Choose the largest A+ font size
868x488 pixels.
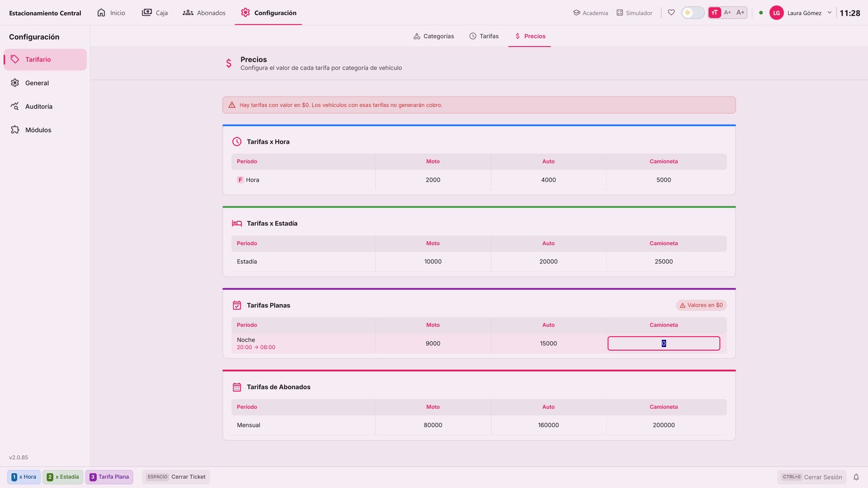741,12
